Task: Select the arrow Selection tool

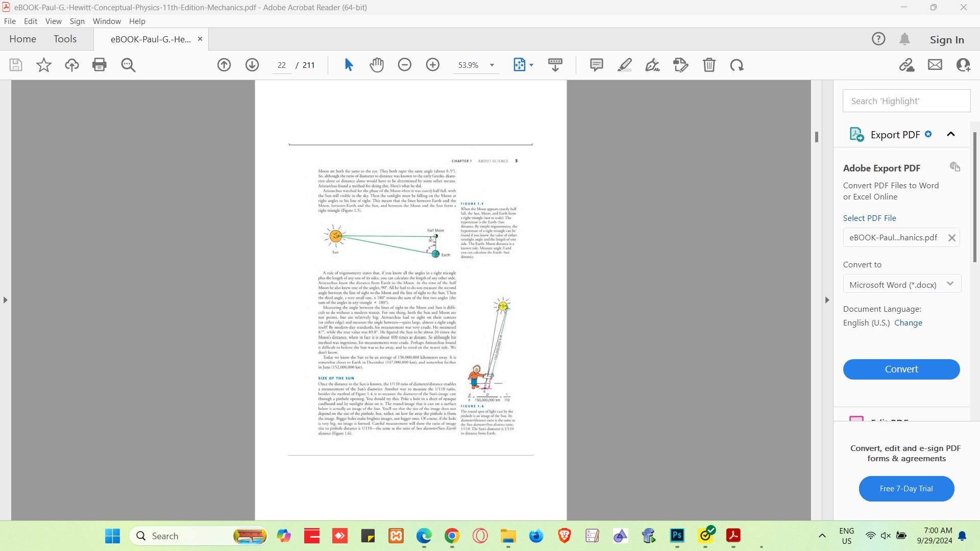Action: [349, 65]
